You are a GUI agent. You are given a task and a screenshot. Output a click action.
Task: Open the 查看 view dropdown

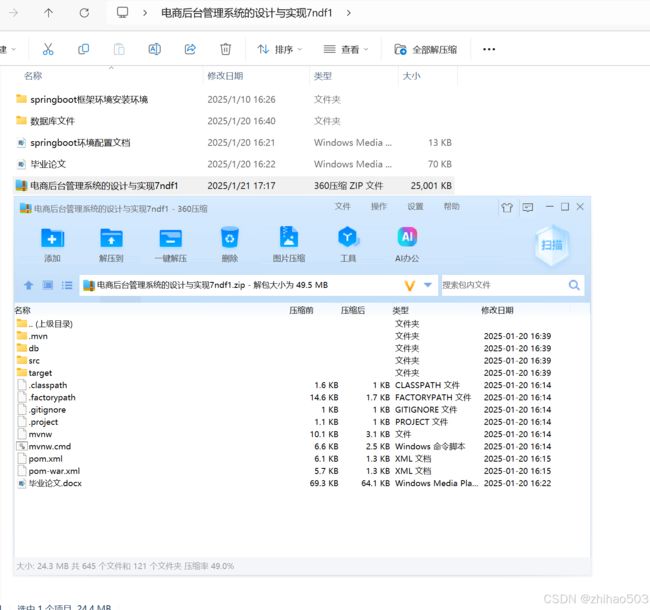click(x=346, y=50)
